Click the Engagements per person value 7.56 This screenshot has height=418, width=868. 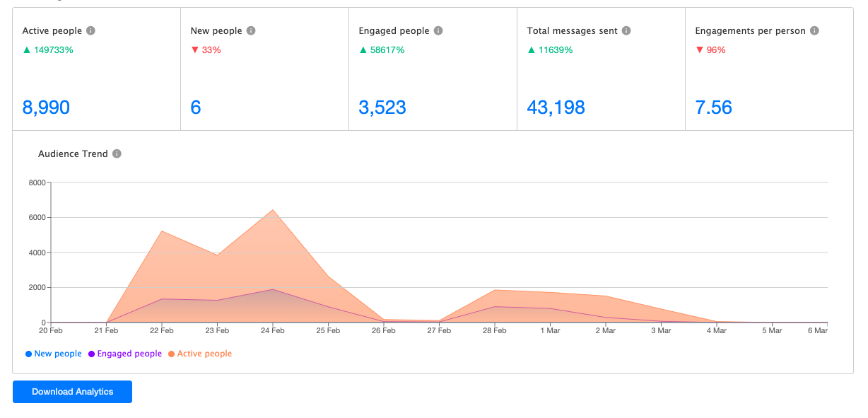point(713,108)
